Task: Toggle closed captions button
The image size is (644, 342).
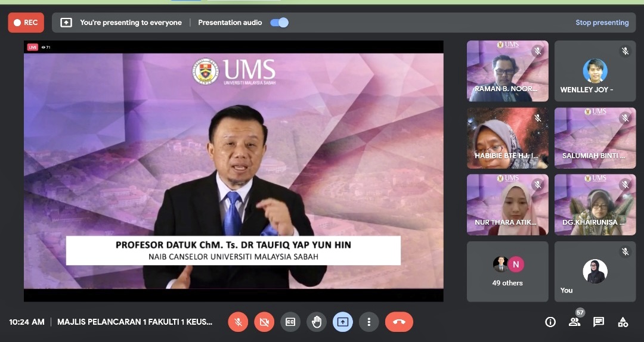Action: tap(290, 322)
